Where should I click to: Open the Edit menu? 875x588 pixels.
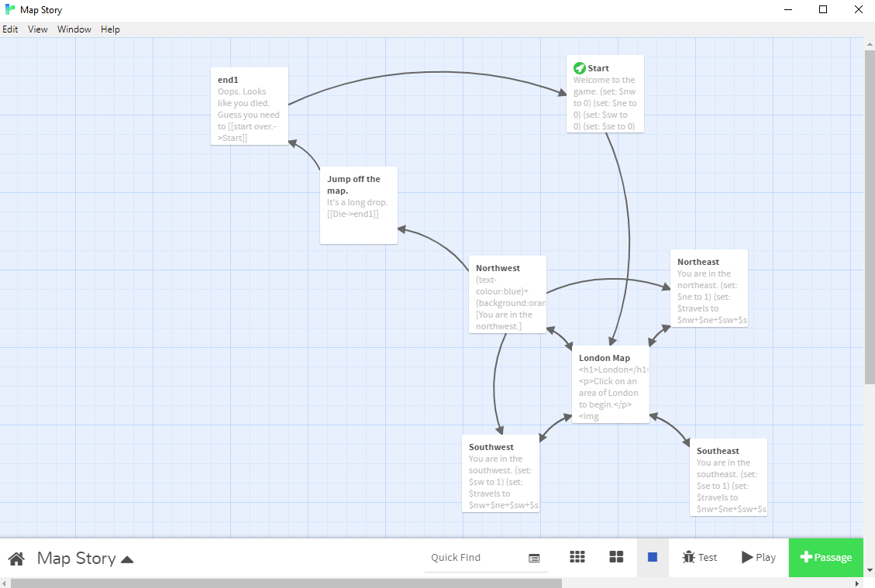coord(10,29)
